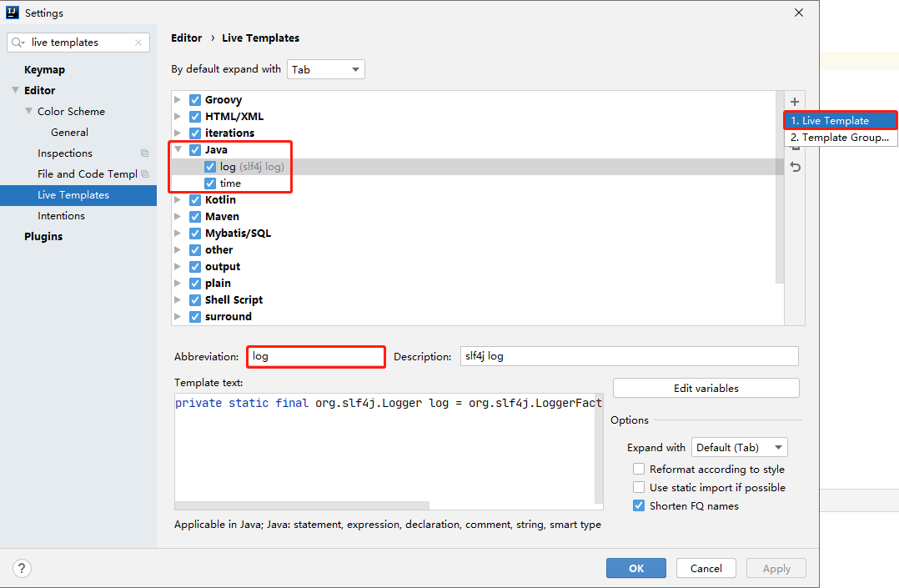The width and height of the screenshot is (899, 588).
Task: Collapse the Java template group
Action: (x=178, y=150)
